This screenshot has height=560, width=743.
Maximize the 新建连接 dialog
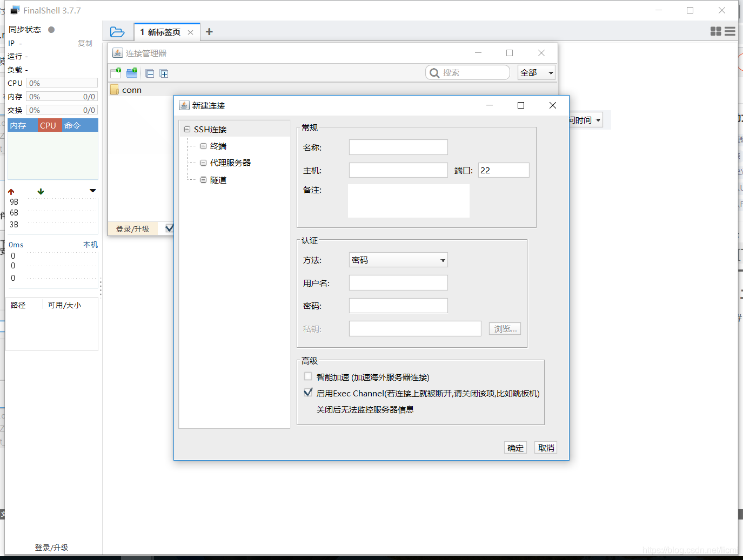point(521,105)
